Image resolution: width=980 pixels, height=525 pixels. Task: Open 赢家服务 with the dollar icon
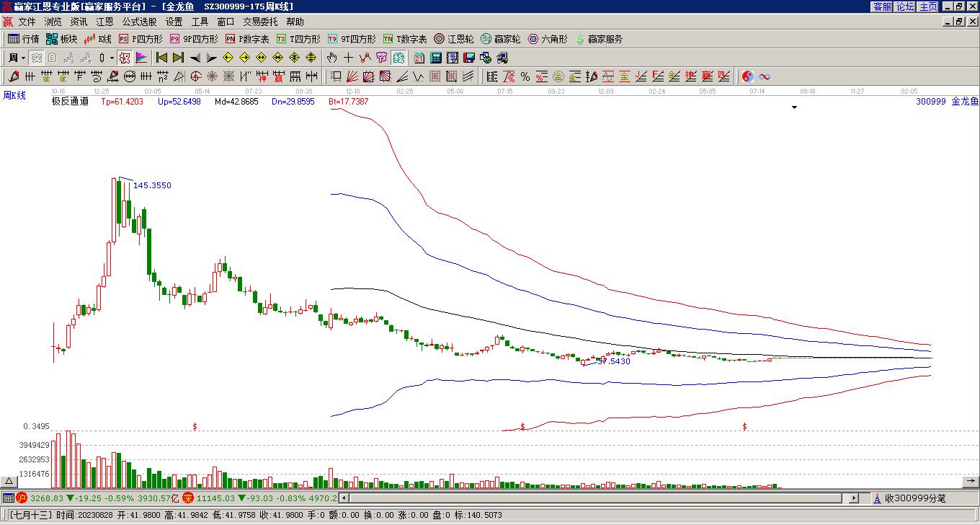(599, 39)
